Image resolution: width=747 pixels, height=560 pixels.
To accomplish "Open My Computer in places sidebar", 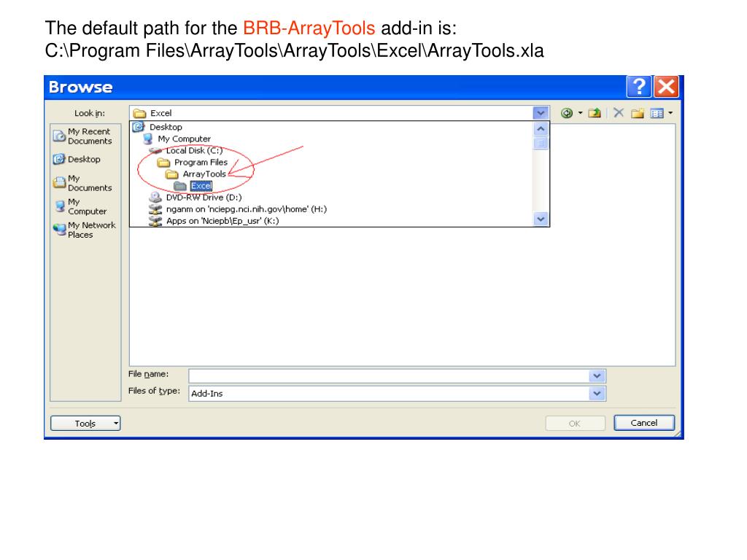I will pyautogui.click(x=80, y=206).
